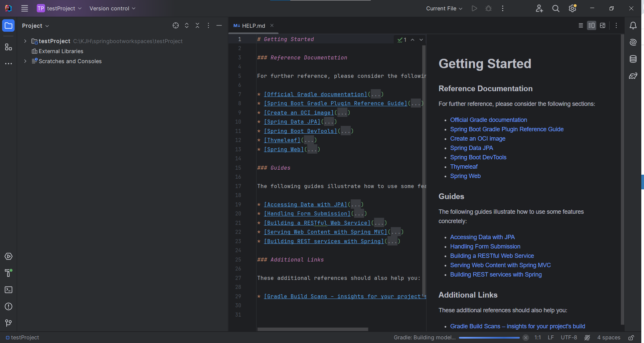
Task: Open editor tab options menu
Action: click(616, 25)
